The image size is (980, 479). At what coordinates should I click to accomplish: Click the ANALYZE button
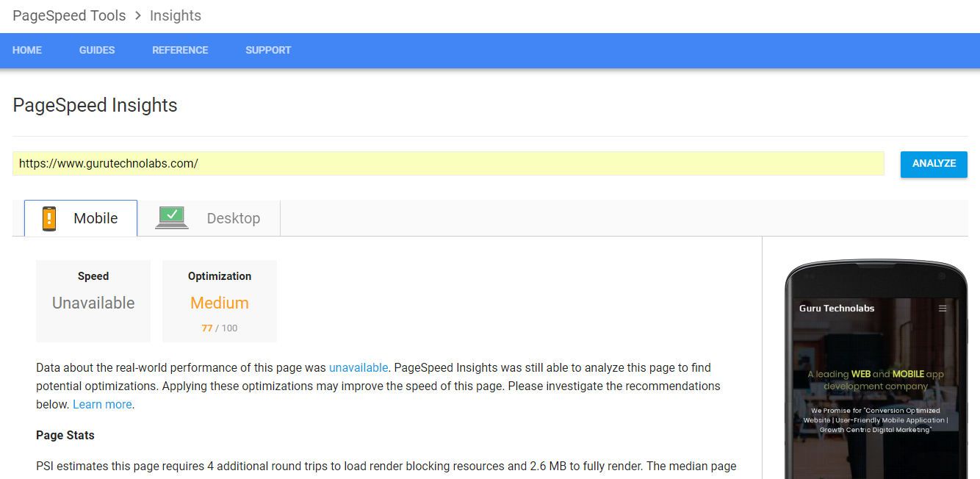pyautogui.click(x=934, y=164)
